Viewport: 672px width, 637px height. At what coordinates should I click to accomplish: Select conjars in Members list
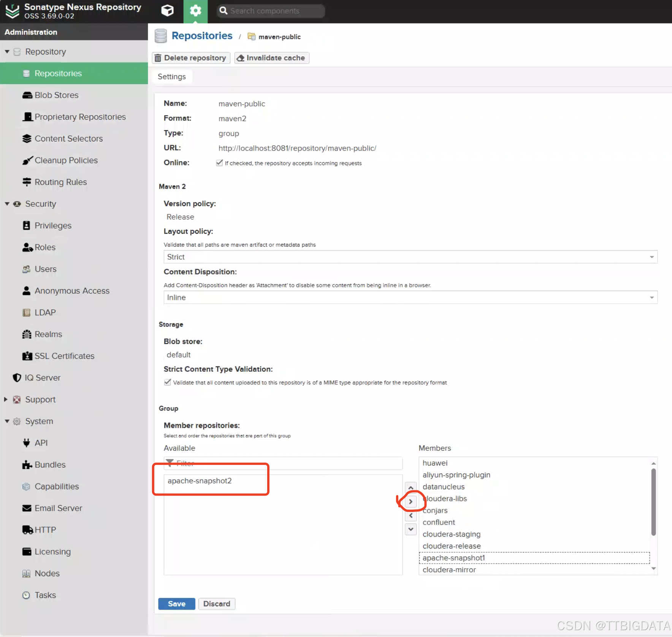(x=534, y=510)
